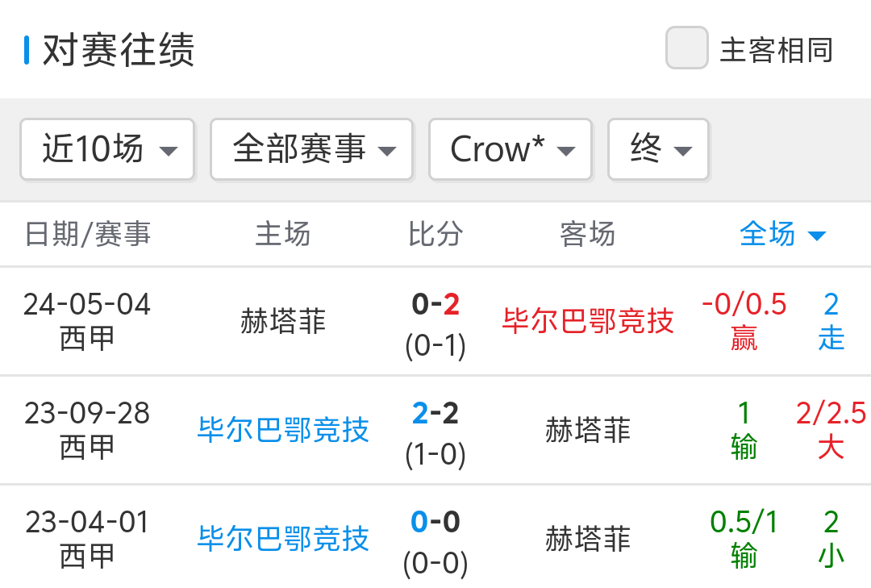The width and height of the screenshot is (871, 588).
Task: Click the 日期/赛事 column header
Action: [88, 235]
